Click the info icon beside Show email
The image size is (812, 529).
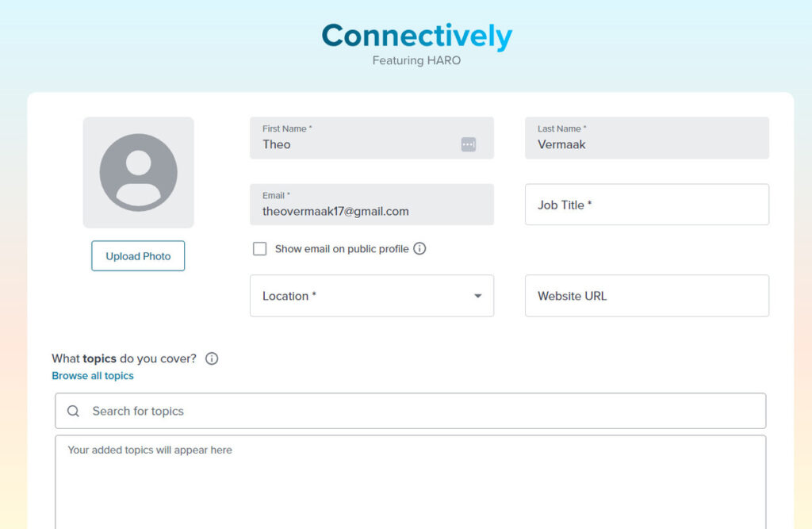click(420, 249)
